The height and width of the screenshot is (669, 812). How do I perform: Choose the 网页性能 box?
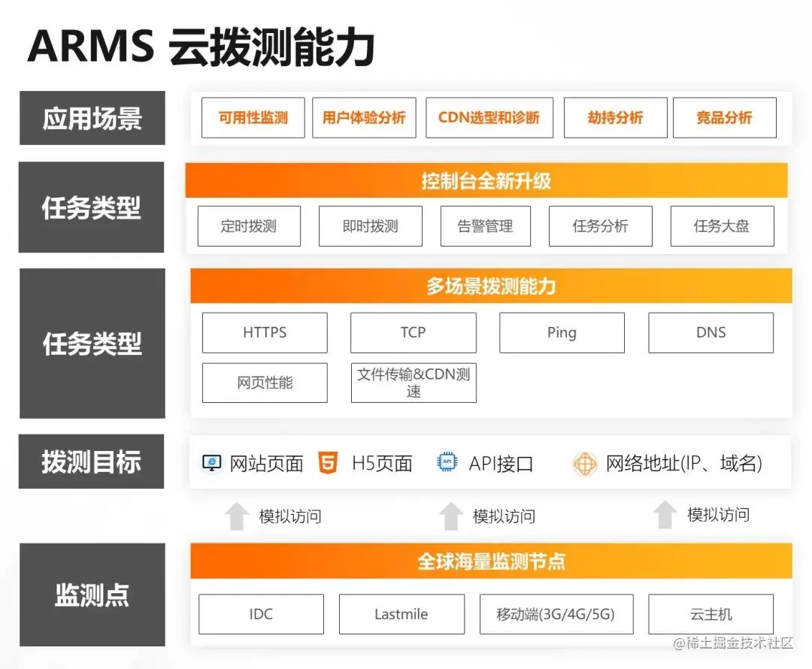point(265,383)
